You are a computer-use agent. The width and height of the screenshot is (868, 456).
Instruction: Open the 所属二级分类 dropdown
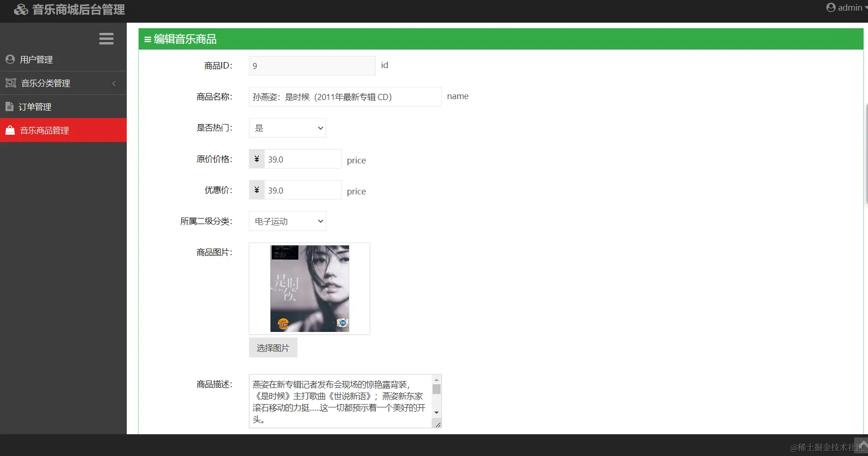pos(287,221)
